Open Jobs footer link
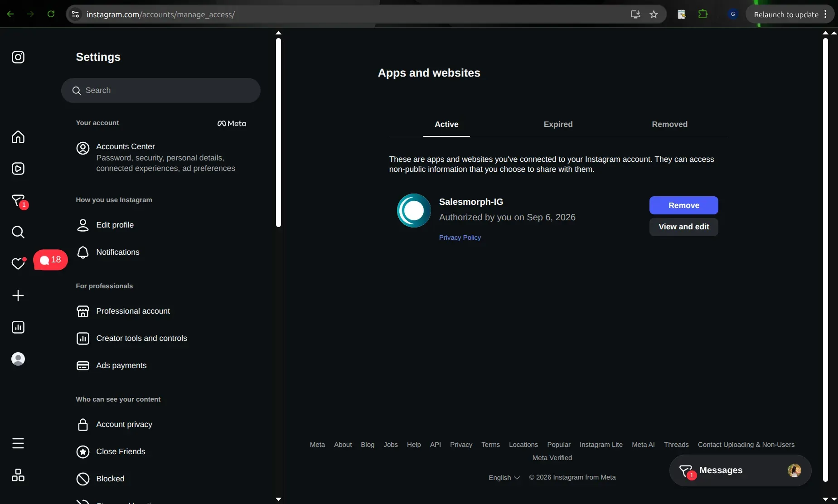The width and height of the screenshot is (838, 504). 391,445
